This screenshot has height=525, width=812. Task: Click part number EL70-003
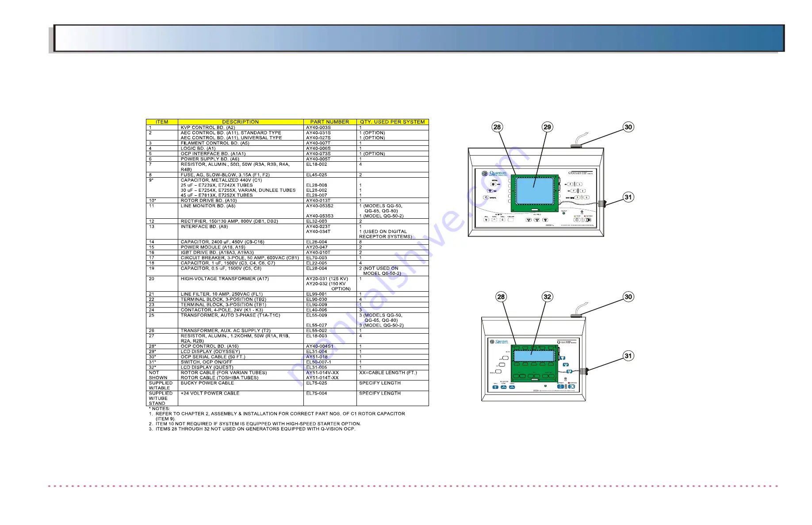point(317,258)
